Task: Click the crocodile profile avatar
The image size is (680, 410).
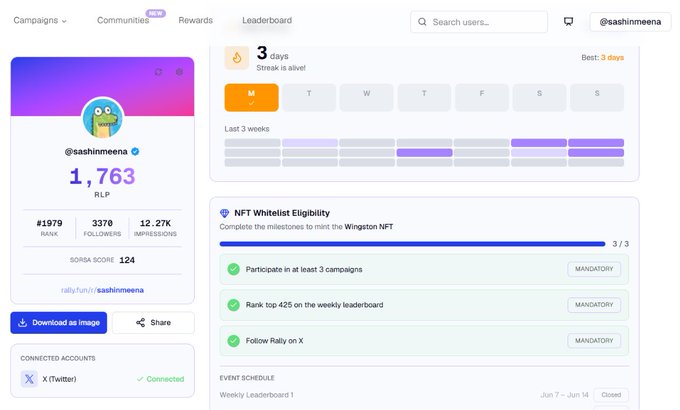Action: tap(103, 118)
